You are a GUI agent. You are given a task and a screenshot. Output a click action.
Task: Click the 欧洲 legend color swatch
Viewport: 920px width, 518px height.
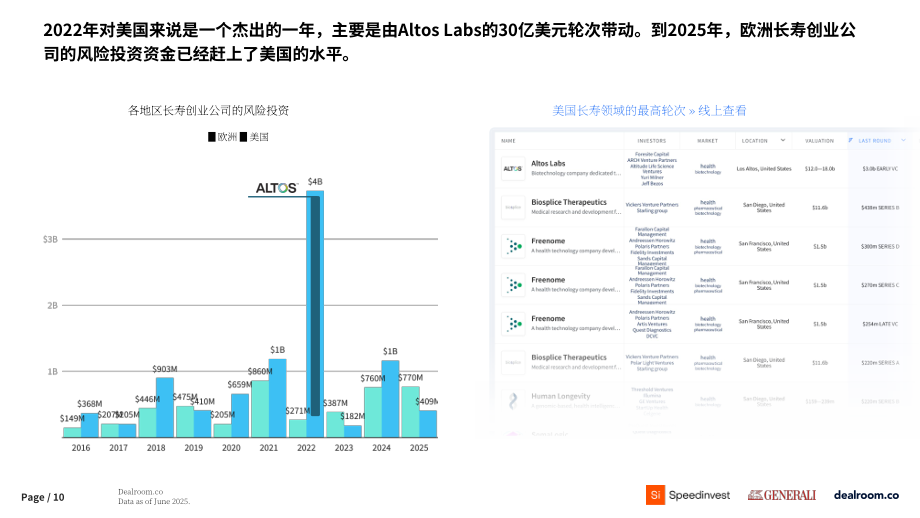click(x=212, y=137)
